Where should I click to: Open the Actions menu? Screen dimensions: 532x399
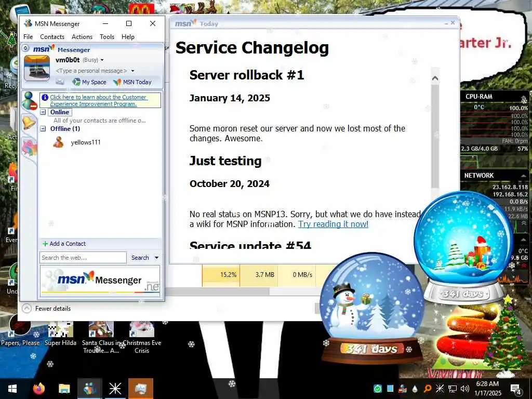82,37
